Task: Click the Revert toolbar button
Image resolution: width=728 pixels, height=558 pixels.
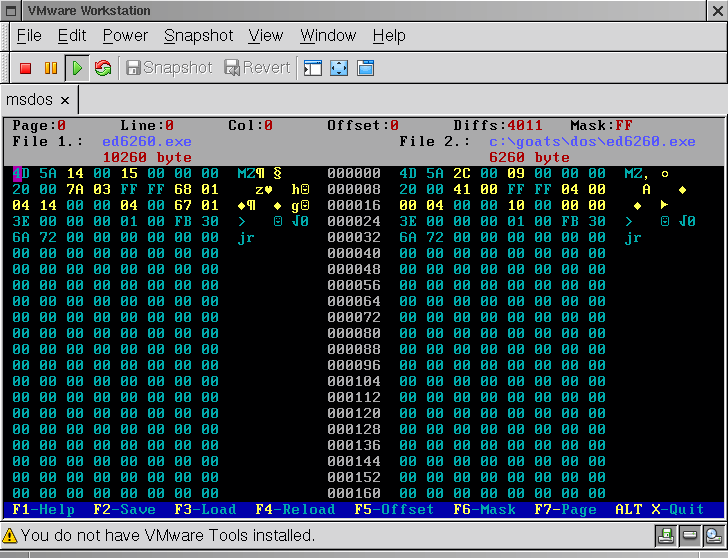Action: [258, 68]
